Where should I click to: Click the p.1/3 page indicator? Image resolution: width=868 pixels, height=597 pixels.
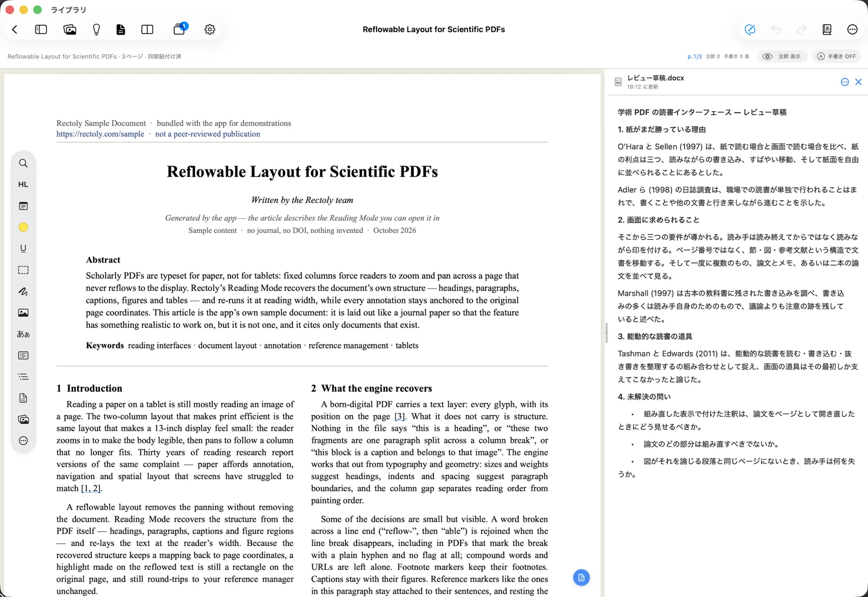(694, 56)
